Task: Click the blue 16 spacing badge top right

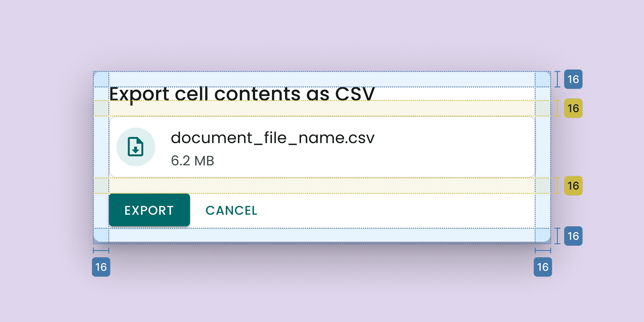Action: (573, 79)
